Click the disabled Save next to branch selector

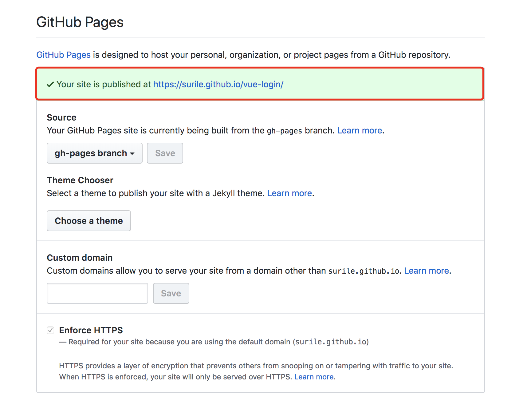(x=165, y=153)
